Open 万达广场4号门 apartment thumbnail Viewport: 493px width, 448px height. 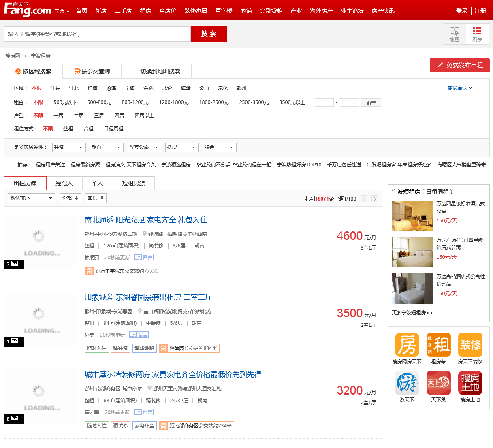tap(412, 252)
